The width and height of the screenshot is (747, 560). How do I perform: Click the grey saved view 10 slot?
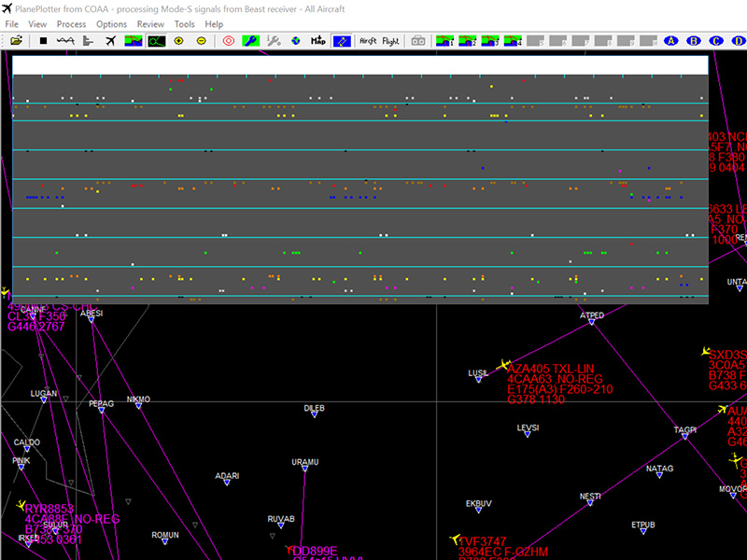[x=648, y=41]
